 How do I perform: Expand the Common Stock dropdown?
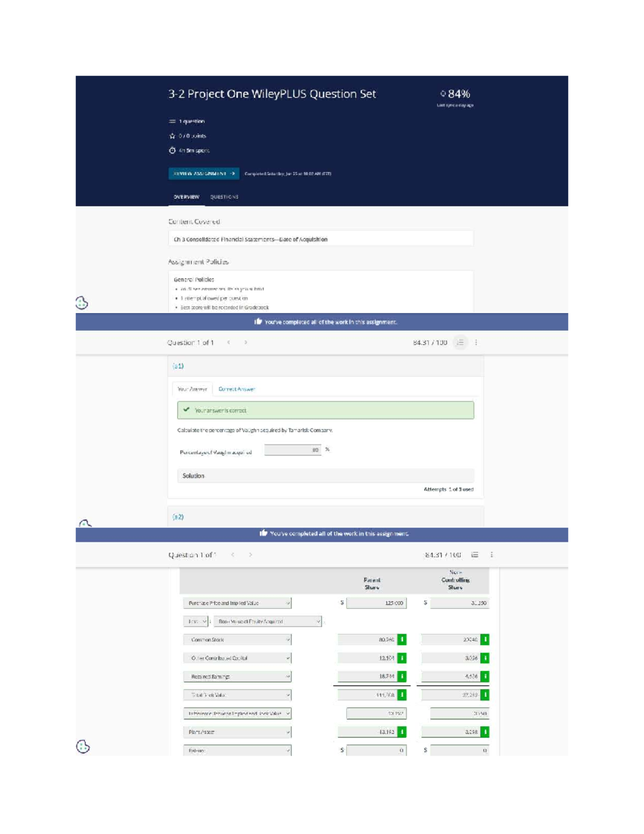point(237,640)
